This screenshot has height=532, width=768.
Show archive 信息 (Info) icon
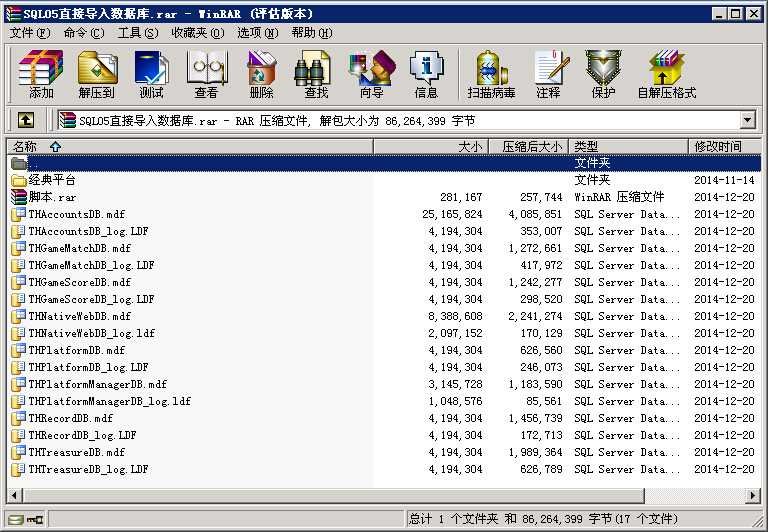click(x=426, y=74)
